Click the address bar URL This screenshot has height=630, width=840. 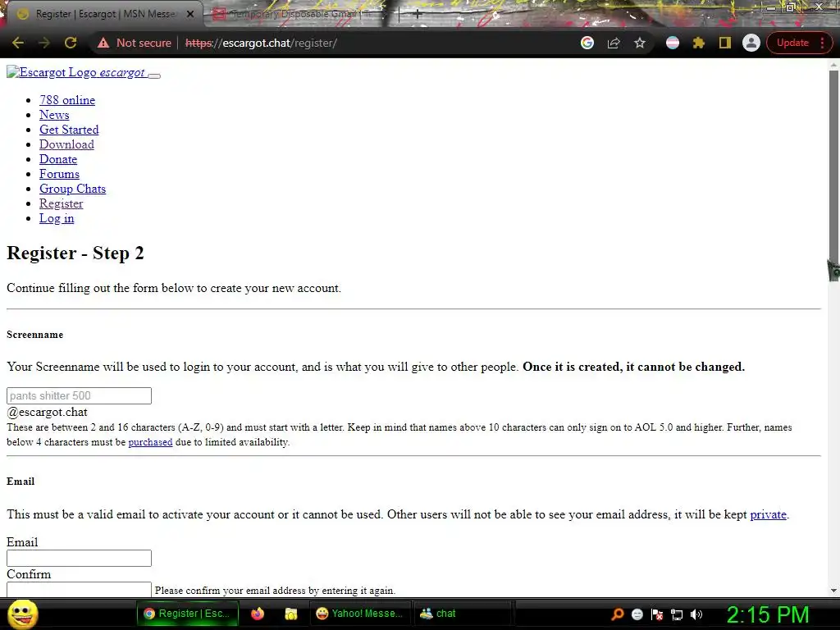click(261, 43)
